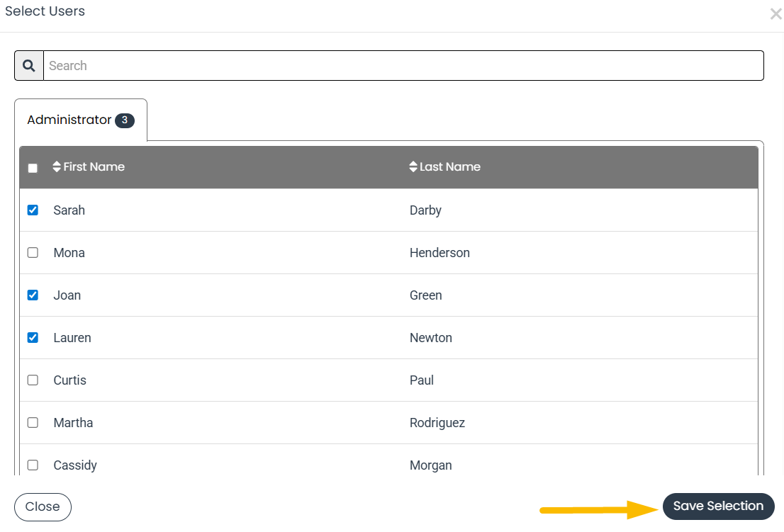This screenshot has width=784, height=532.
Task: Select the name Martha
Action: (x=73, y=423)
